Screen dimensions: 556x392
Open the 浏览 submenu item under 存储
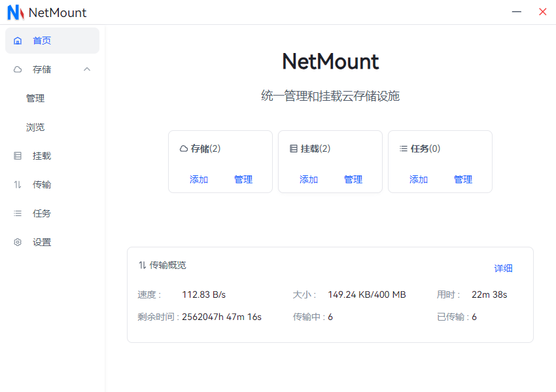click(35, 127)
